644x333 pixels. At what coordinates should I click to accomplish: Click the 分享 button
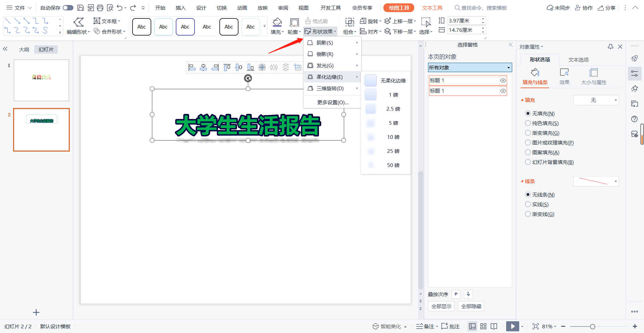(606, 8)
